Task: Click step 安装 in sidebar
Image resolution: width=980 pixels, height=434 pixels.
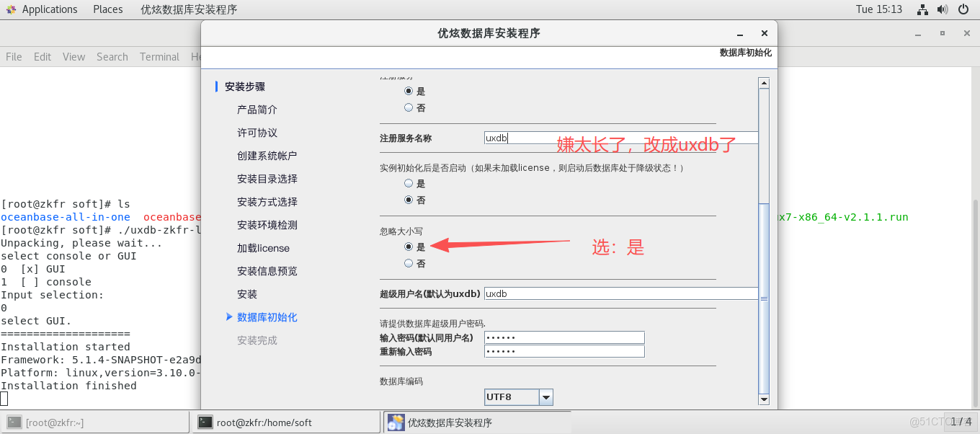Action: tap(247, 294)
